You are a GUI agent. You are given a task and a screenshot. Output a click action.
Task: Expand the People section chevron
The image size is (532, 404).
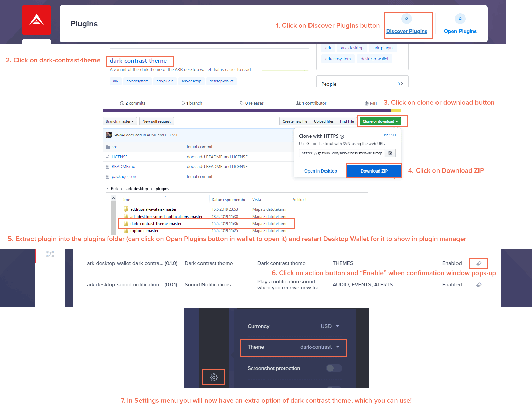point(402,84)
